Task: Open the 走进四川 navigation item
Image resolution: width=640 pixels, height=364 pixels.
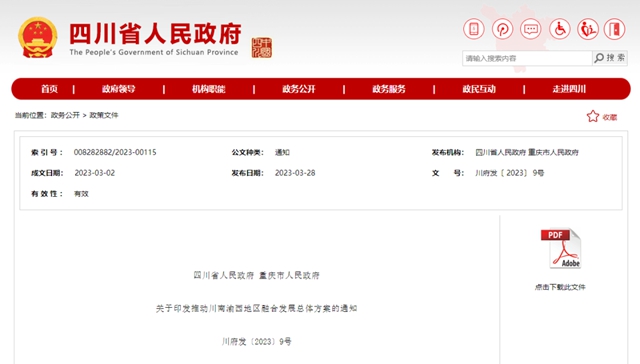Action: (569, 89)
